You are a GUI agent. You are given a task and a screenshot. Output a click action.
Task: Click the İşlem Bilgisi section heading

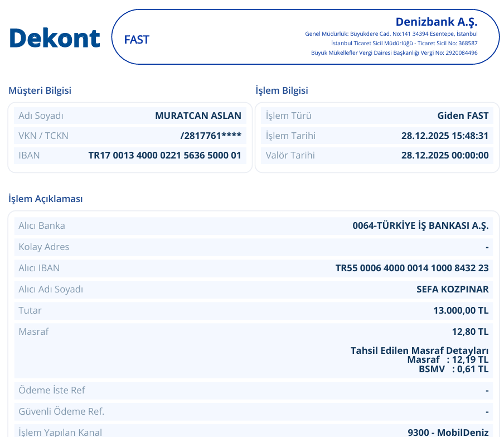[x=282, y=90]
